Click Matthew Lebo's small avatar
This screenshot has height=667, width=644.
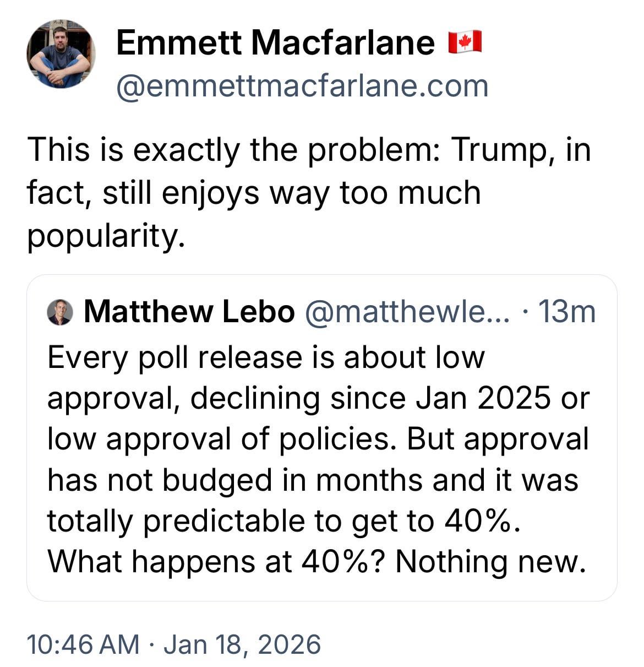click(x=60, y=312)
